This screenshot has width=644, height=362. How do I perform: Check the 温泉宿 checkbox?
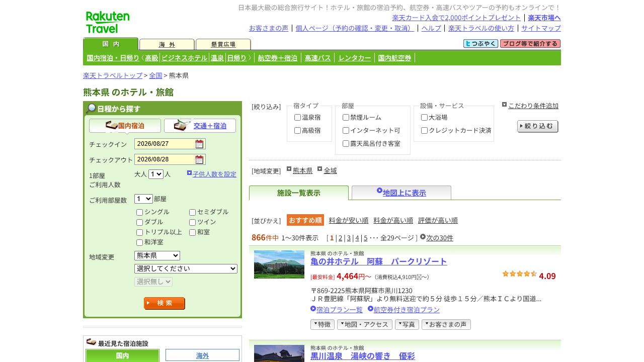pos(297,117)
